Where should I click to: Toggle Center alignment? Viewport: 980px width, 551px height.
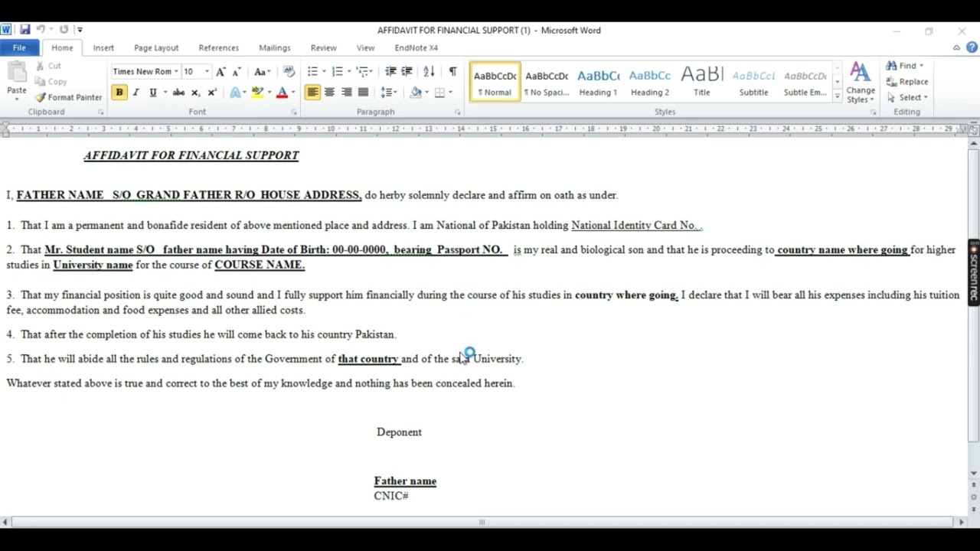[329, 93]
